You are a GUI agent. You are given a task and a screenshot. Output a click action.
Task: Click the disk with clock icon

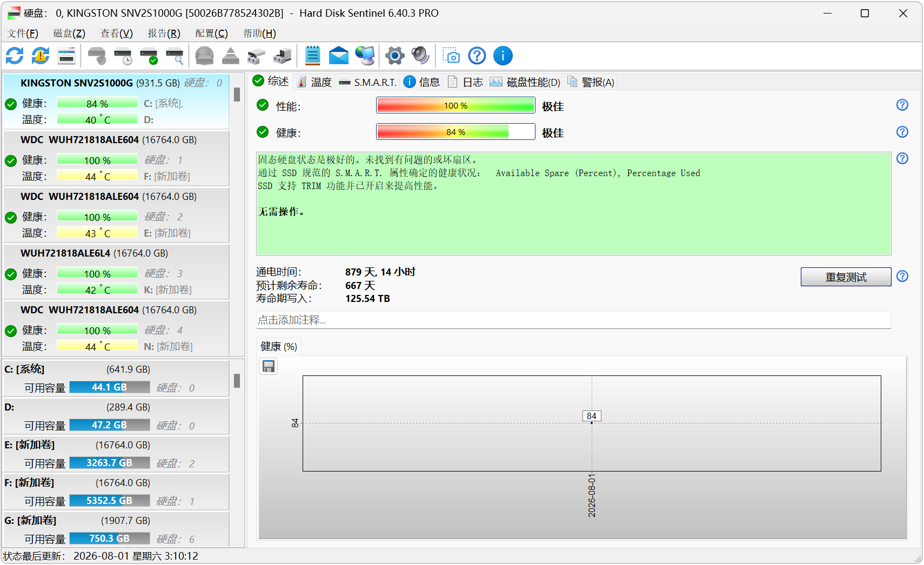[123, 56]
